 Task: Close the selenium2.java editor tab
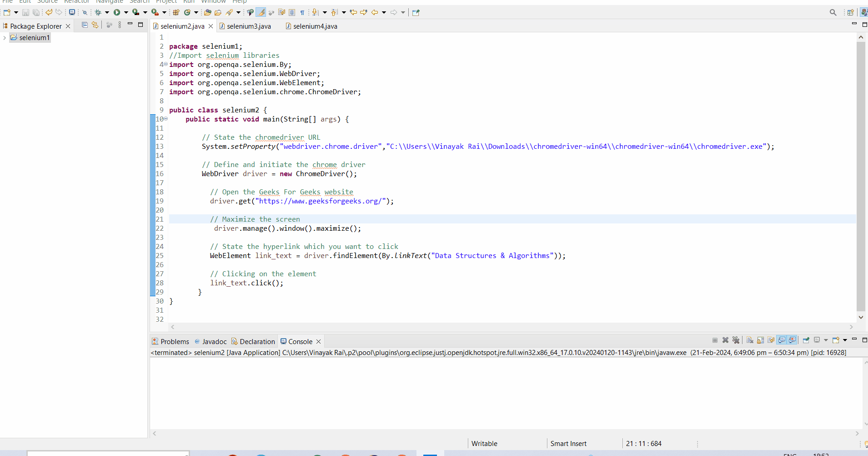tap(211, 26)
